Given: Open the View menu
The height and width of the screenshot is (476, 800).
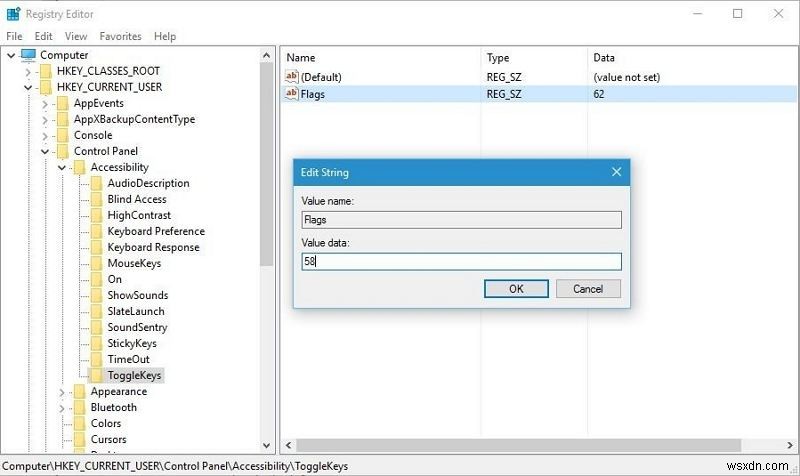Looking at the screenshot, I should point(76,36).
